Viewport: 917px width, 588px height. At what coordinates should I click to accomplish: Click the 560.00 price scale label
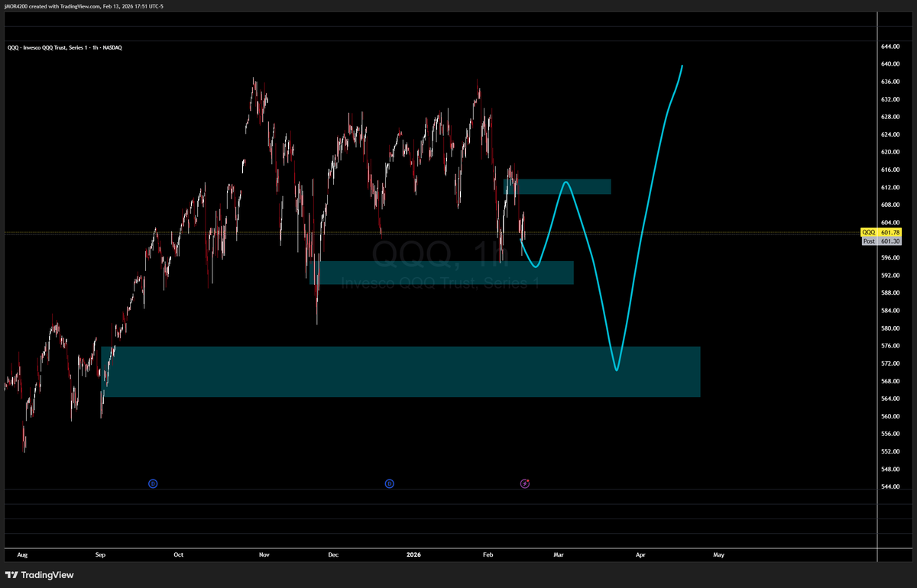[891, 416]
